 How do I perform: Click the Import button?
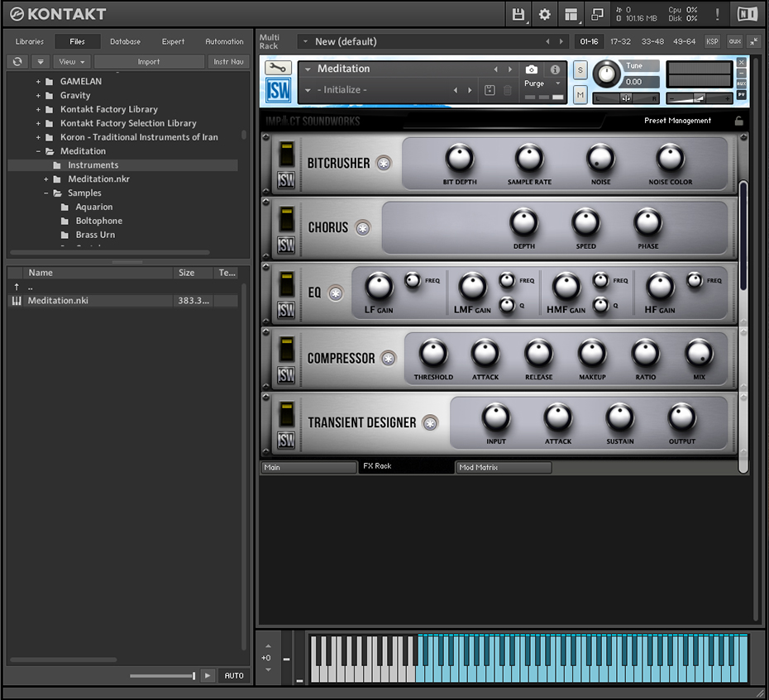coord(149,62)
